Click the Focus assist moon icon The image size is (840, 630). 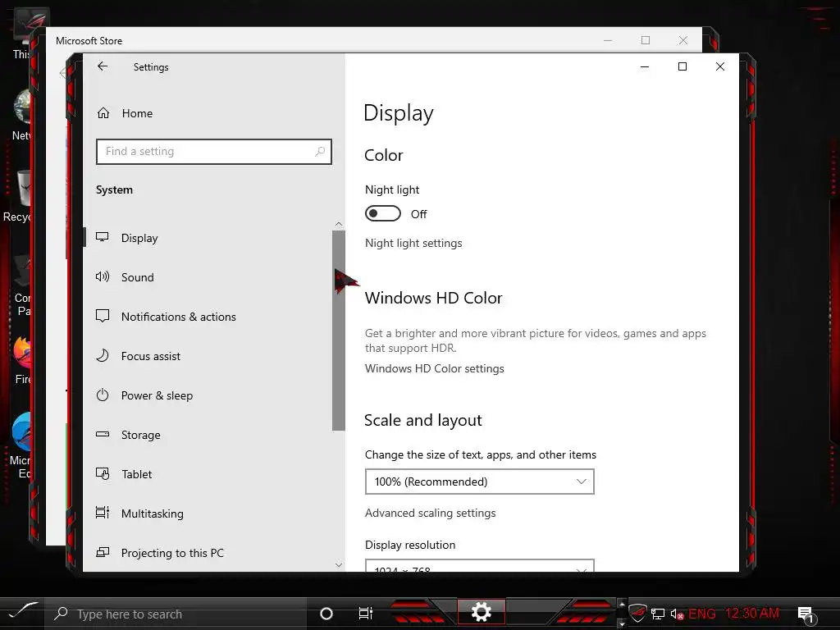click(x=103, y=355)
